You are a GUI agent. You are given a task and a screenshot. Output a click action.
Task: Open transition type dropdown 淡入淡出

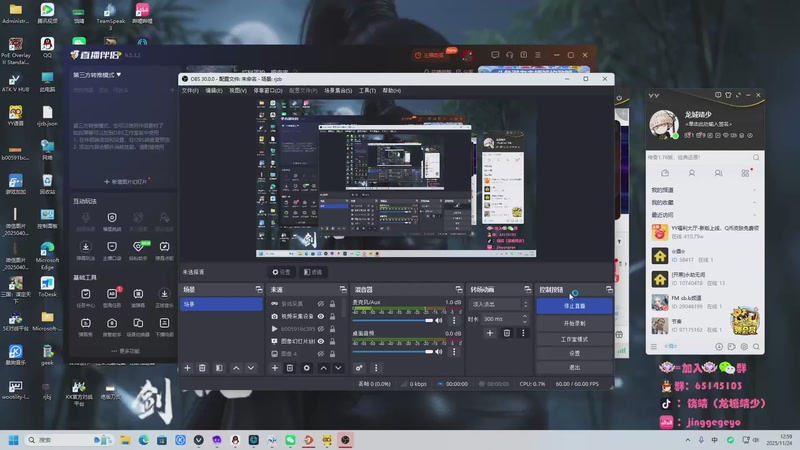499,304
